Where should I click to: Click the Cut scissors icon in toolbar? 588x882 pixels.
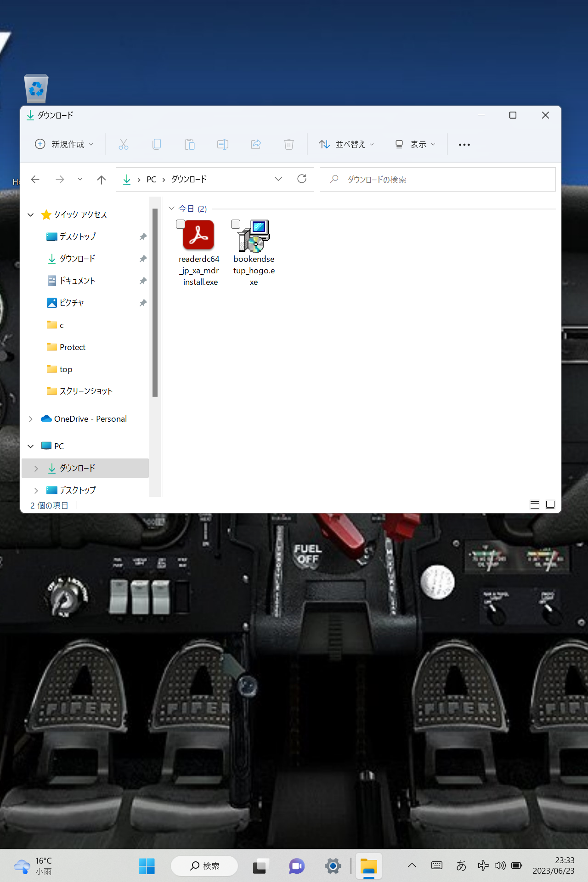(124, 144)
